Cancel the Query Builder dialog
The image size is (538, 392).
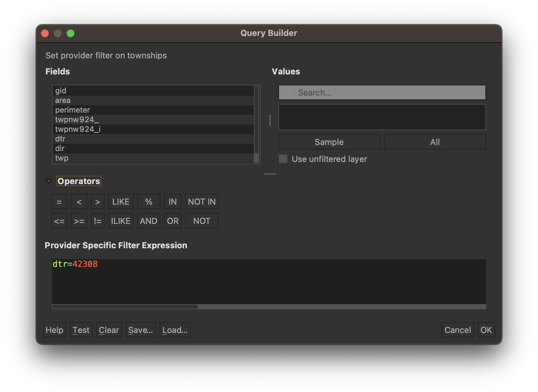[458, 330]
